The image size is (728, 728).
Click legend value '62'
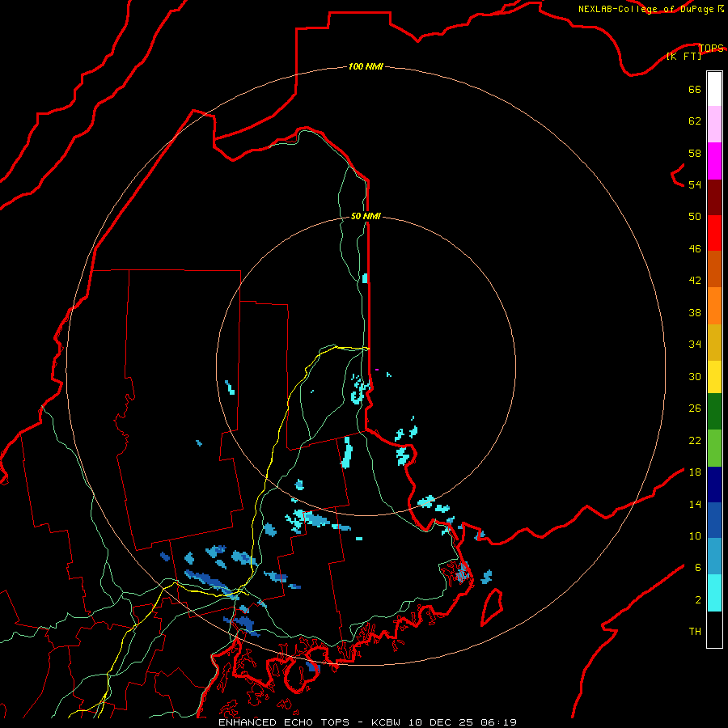tap(695, 121)
